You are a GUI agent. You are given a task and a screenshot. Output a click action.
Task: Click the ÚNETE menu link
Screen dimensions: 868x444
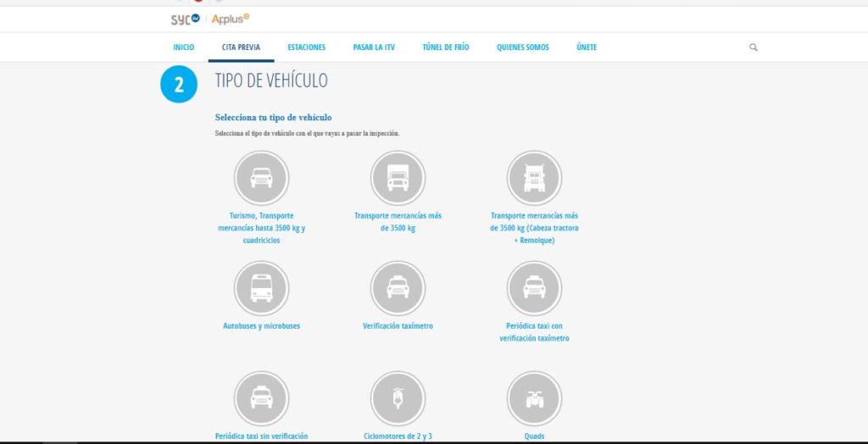click(586, 47)
